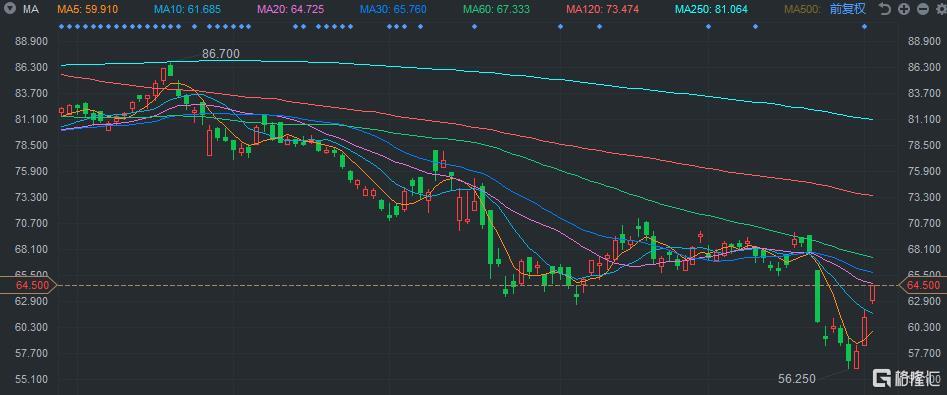The height and width of the screenshot is (395, 947).
Task: Click the diamond event marker under MA60
Action: (x=474, y=27)
